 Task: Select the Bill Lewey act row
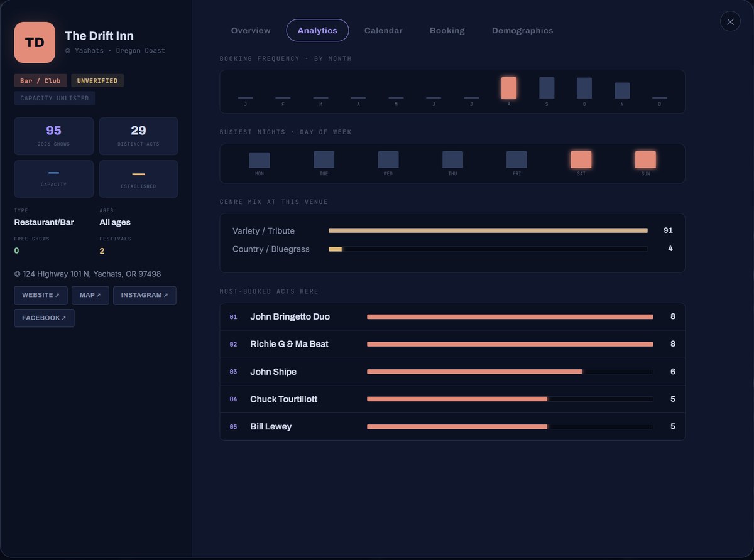pyautogui.click(x=452, y=426)
